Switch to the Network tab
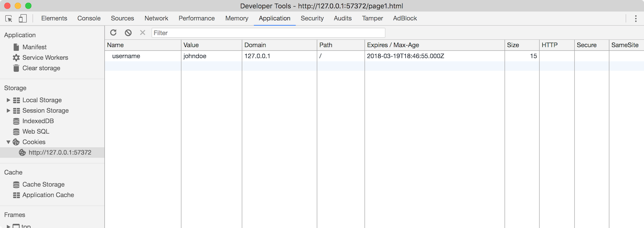 click(156, 18)
